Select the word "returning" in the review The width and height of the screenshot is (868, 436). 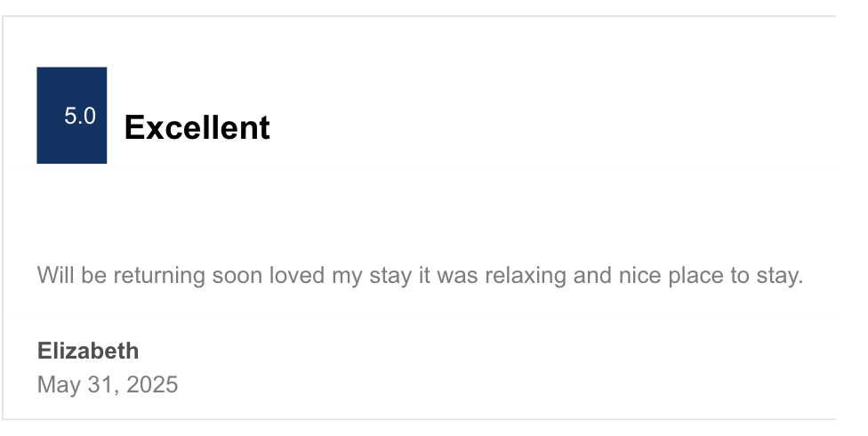[159, 276]
